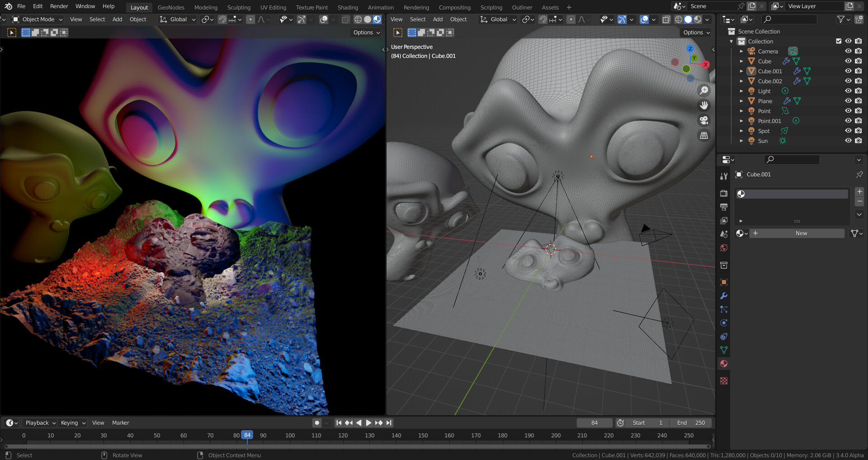This screenshot has height=460, width=868.
Task: Click the New material button
Action: point(800,233)
